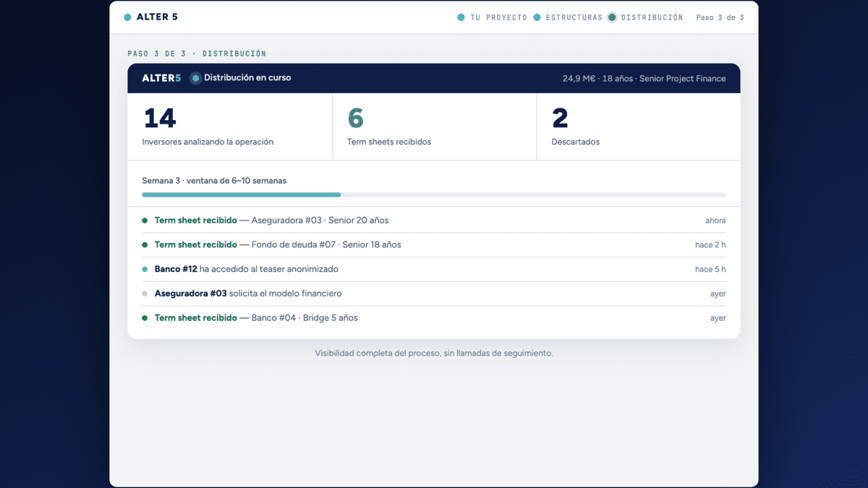This screenshot has height=488, width=868.
Task: Click the 'Distribución en curso' status dot
Action: [x=195, y=78]
